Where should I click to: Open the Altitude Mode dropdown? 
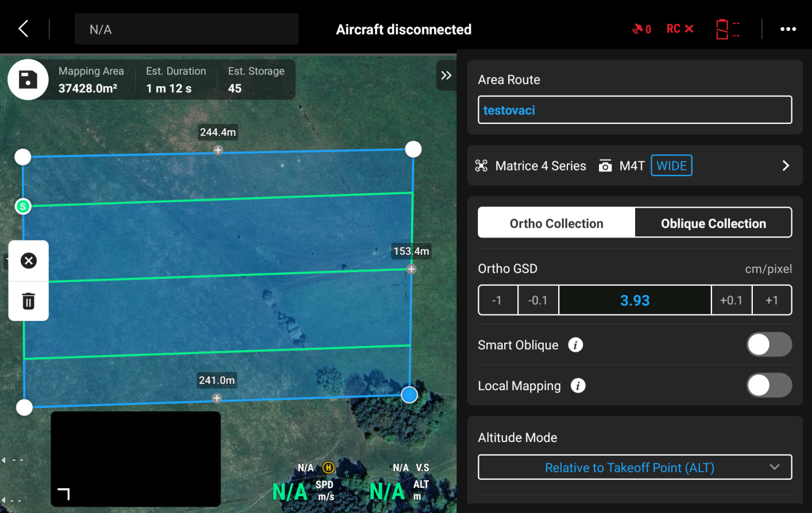point(635,467)
